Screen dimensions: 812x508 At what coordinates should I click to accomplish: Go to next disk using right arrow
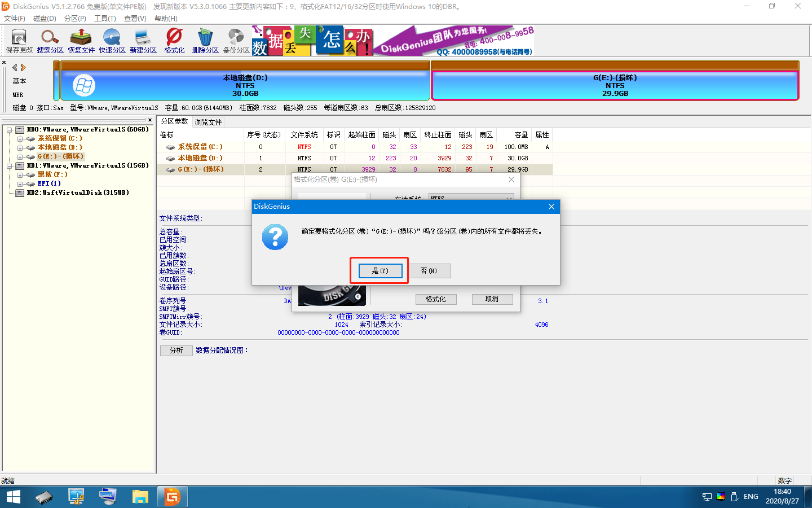pyautogui.click(x=24, y=67)
